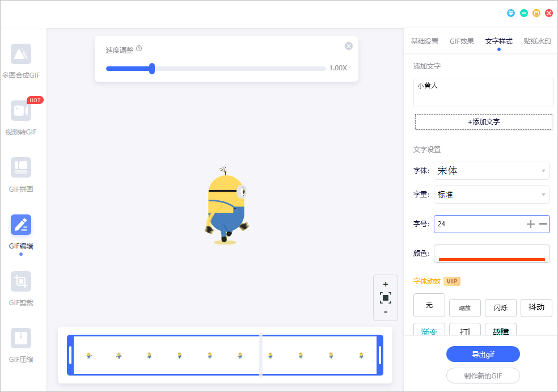Maximize the window with the orange button
The height and width of the screenshot is (392, 558).
pyautogui.click(x=536, y=13)
